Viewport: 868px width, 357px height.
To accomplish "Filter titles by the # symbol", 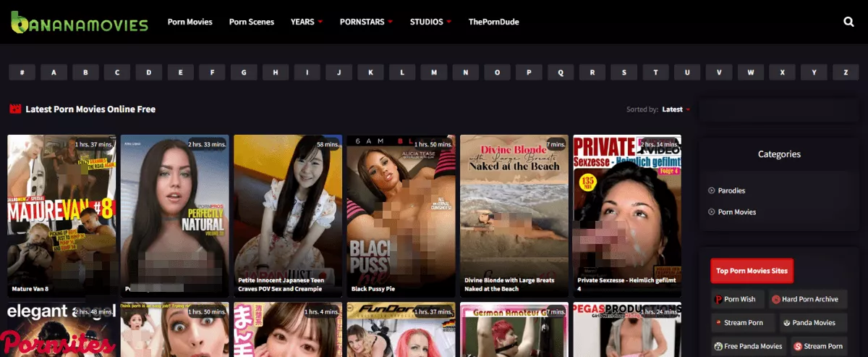I will (x=22, y=72).
